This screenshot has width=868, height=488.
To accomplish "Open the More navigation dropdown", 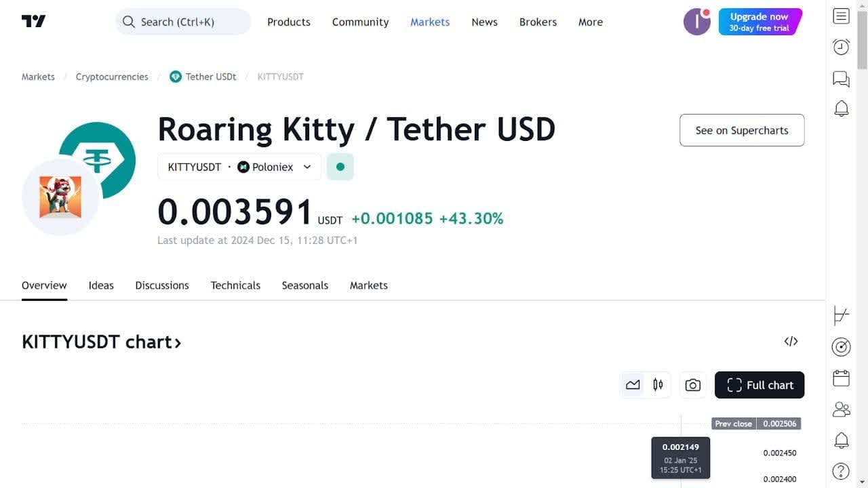I will [x=589, y=22].
